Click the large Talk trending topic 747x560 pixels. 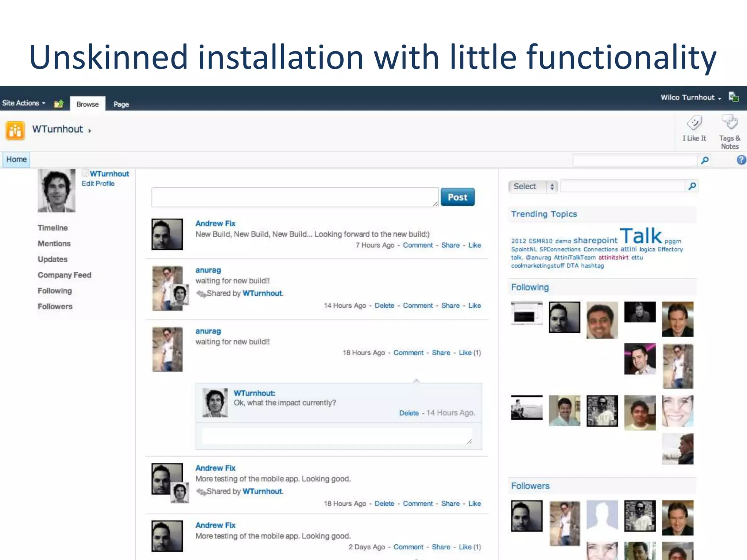640,236
